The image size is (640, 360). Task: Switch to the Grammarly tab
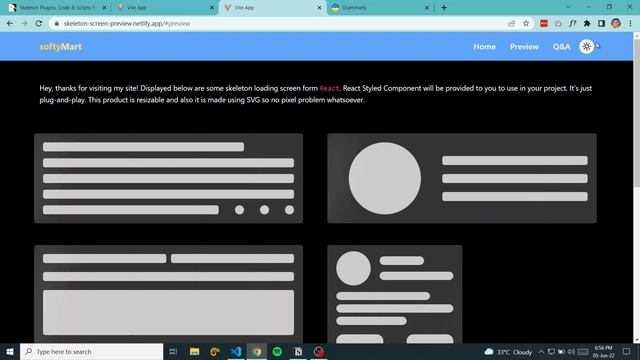coord(380,7)
